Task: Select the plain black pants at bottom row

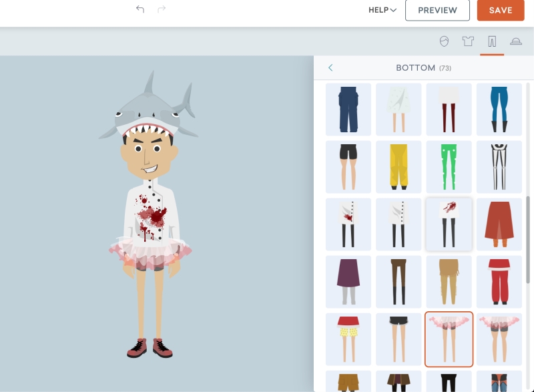Action: 449,381
